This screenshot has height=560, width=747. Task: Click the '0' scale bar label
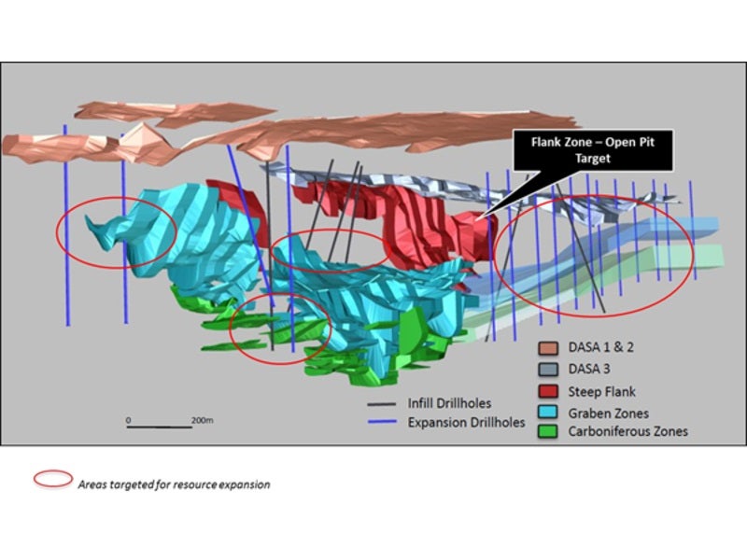[x=128, y=421]
